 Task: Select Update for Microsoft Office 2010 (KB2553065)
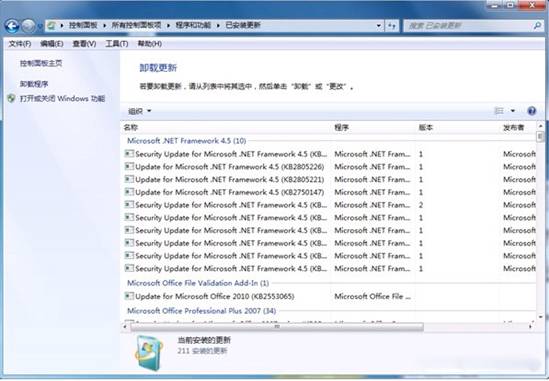215,296
